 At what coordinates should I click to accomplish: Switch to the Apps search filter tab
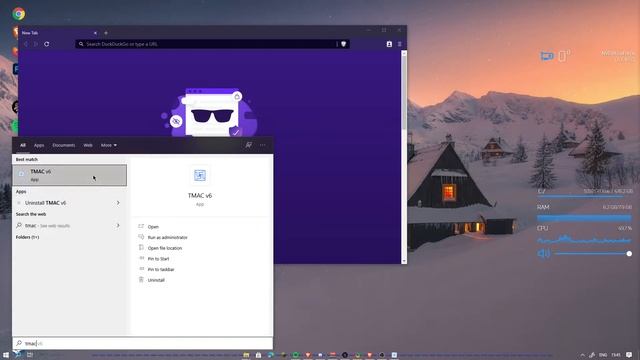[39, 145]
